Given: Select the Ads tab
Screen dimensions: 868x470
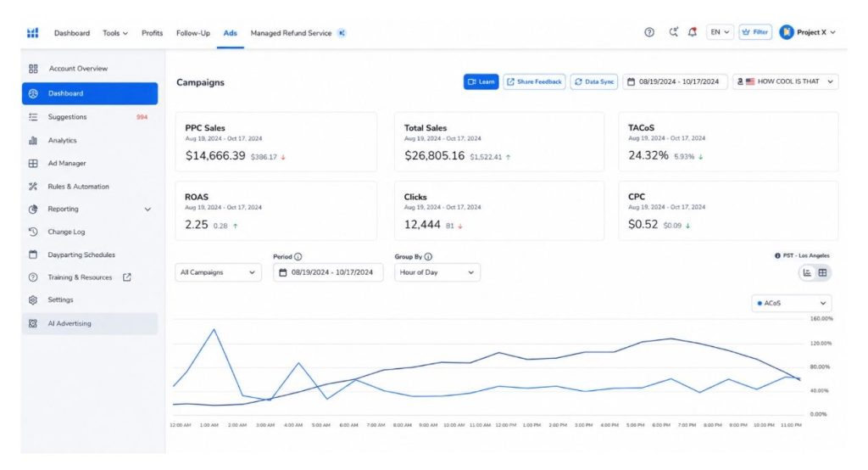Looking at the screenshot, I should click(231, 33).
